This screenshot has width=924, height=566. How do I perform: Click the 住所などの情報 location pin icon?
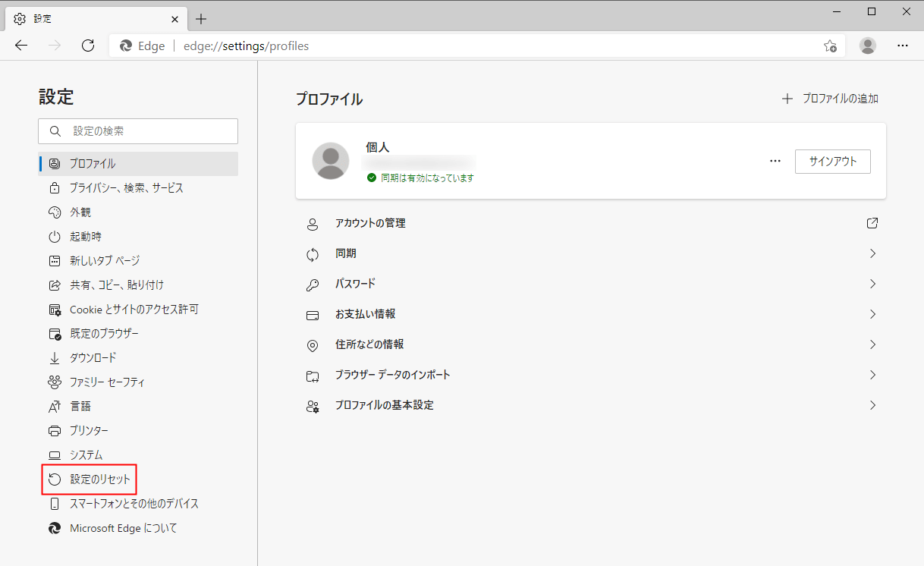[x=313, y=345]
